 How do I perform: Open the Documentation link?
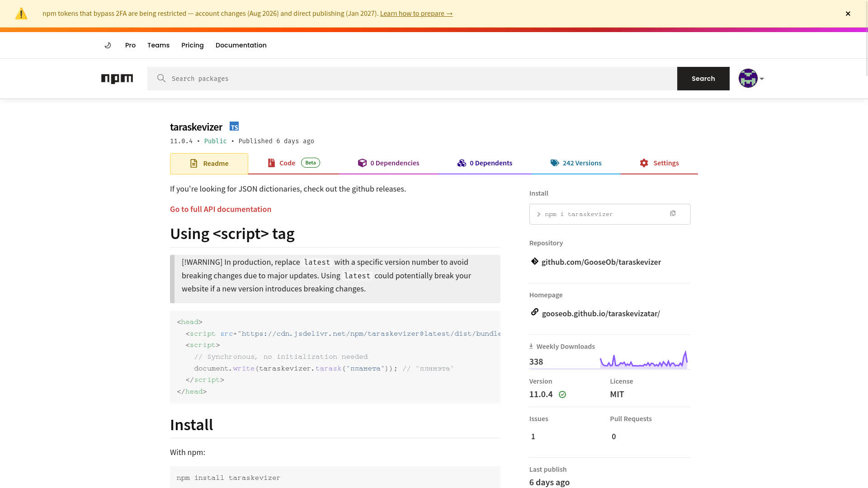(x=241, y=45)
